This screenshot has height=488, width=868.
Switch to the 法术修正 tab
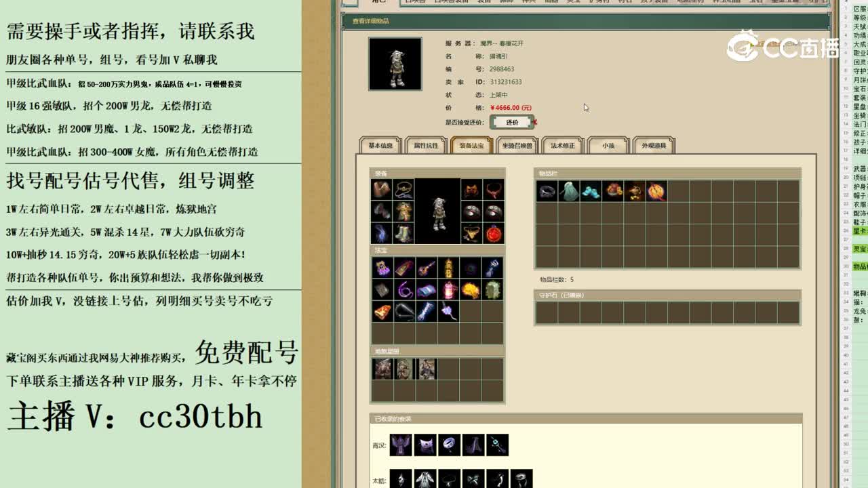pyautogui.click(x=562, y=146)
